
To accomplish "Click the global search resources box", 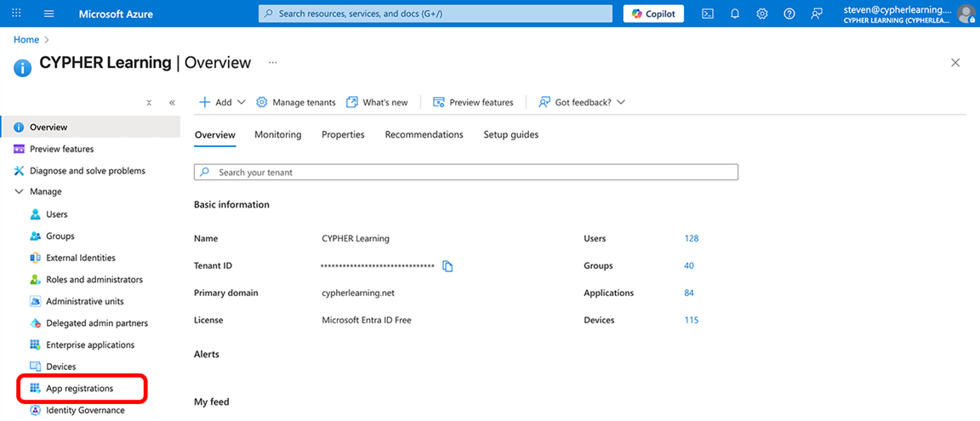I will click(x=436, y=14).
